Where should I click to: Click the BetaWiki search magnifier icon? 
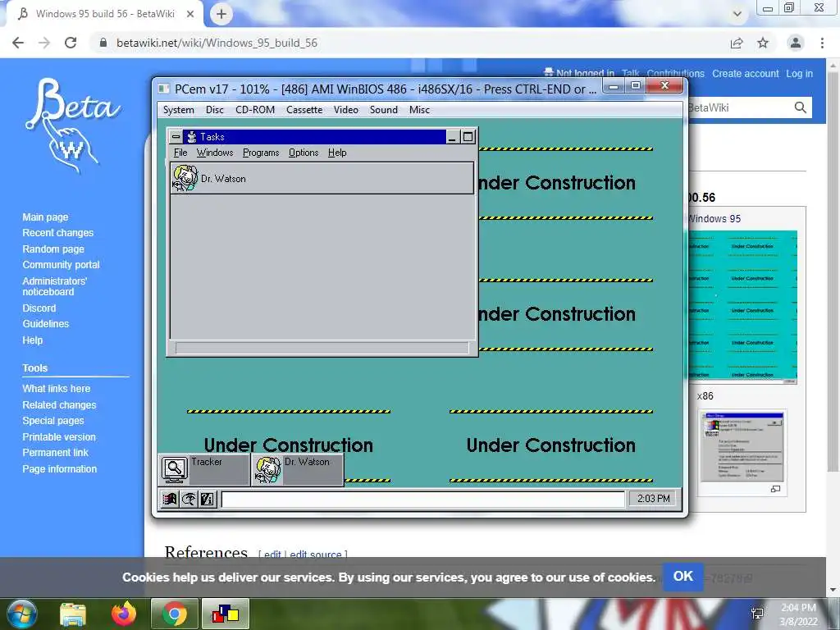pos(801,107)
